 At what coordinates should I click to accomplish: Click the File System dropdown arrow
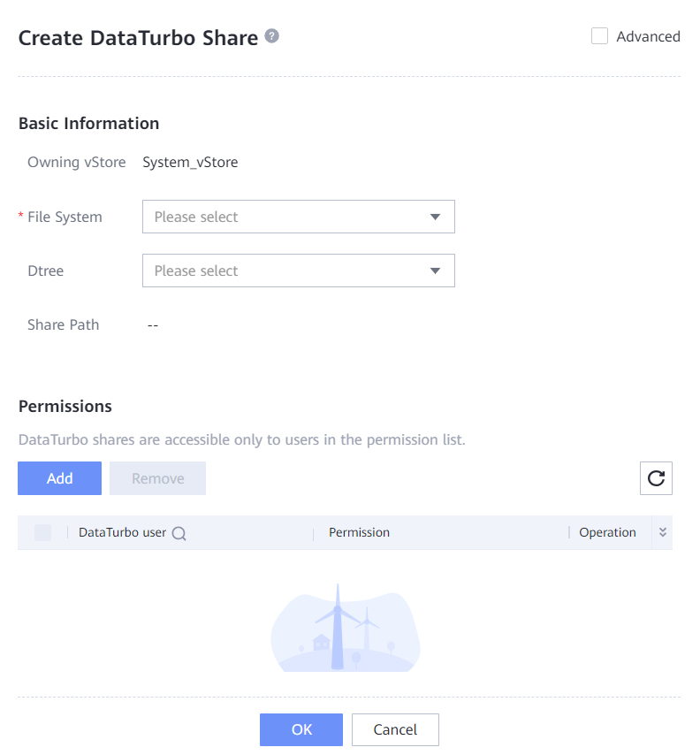435,217
